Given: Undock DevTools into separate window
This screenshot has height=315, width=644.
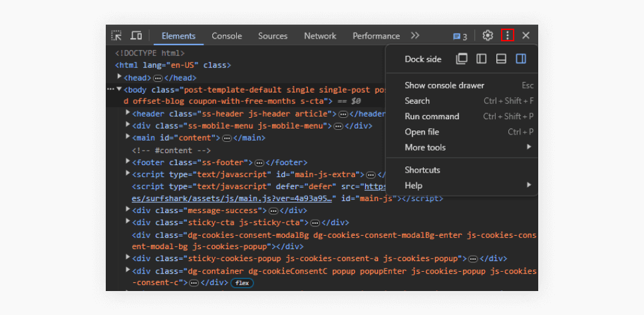Looking at the screenshot, I should [x=462, y=59].
